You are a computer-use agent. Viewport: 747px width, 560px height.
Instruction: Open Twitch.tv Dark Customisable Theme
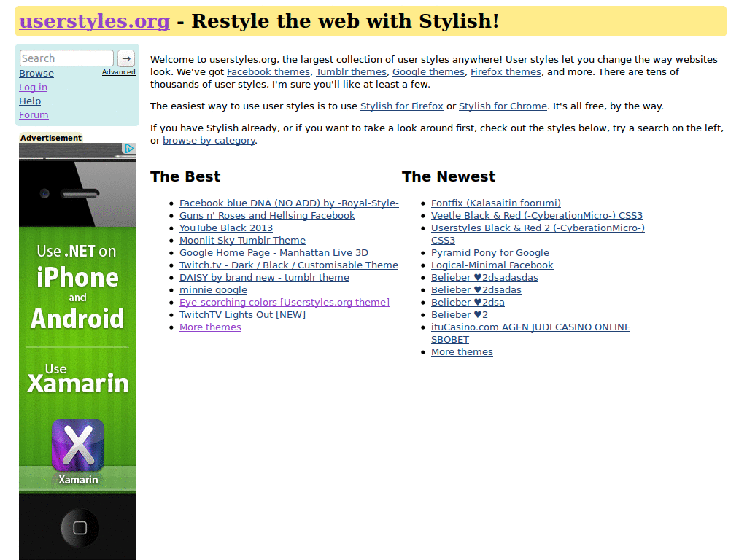[x=289, y=265]
